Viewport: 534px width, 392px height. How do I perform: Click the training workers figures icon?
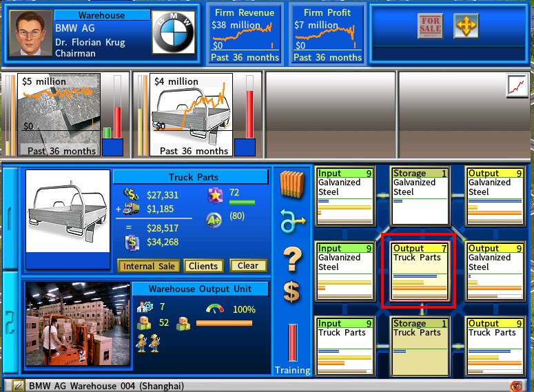tap(148, 342)
